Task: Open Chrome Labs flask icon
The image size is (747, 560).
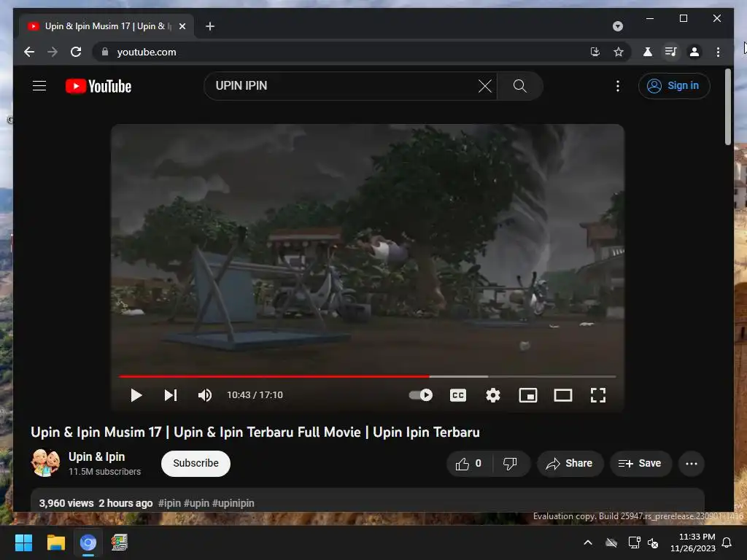Action: pyautogui.click(x=648, y=52)
